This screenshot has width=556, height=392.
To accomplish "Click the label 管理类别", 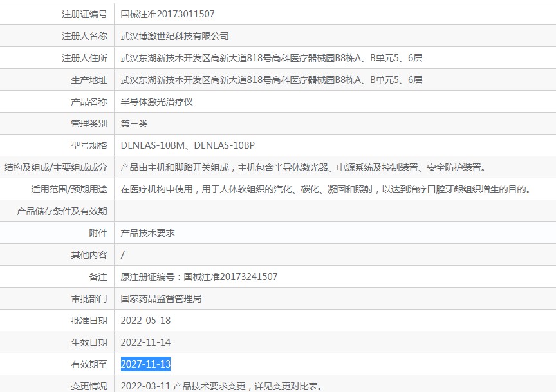I will pyautogui.click(x=89, y=124).
